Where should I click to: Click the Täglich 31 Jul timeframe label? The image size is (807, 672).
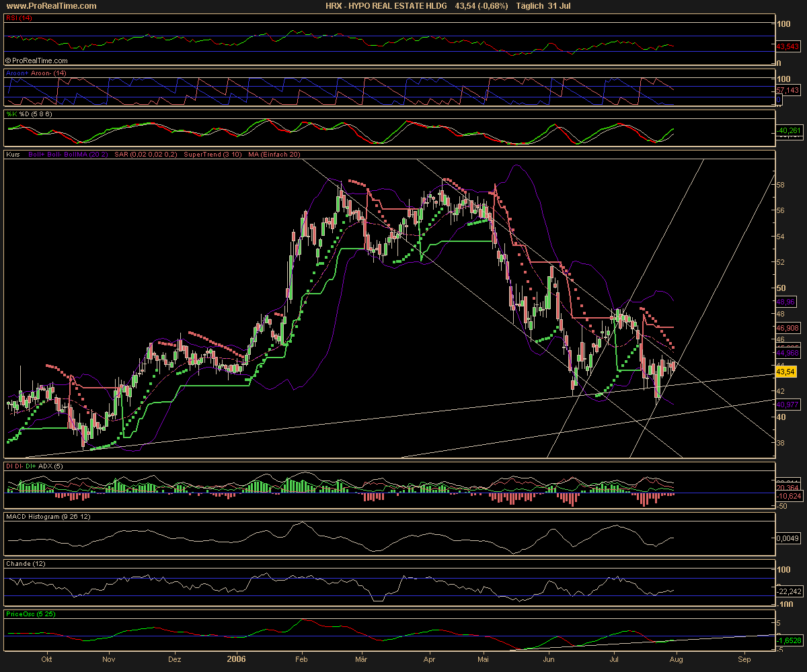pos(543,5)
